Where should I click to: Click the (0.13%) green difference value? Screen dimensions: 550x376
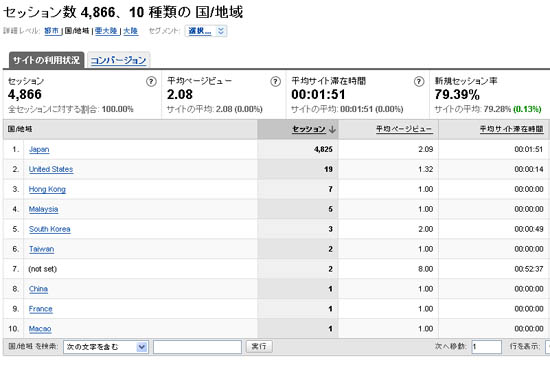point(527,109)
